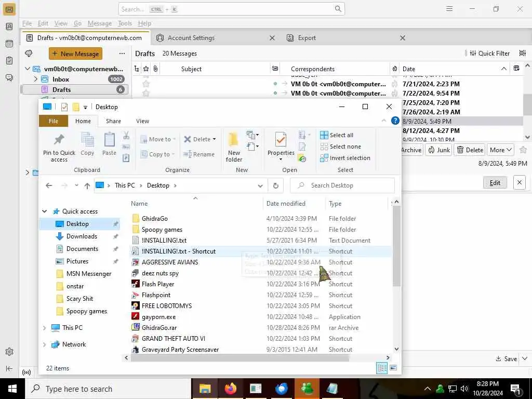This screenshot has height=399, width=532.
Task: Click Back arrow in Explorer
Action: (49, 185)
